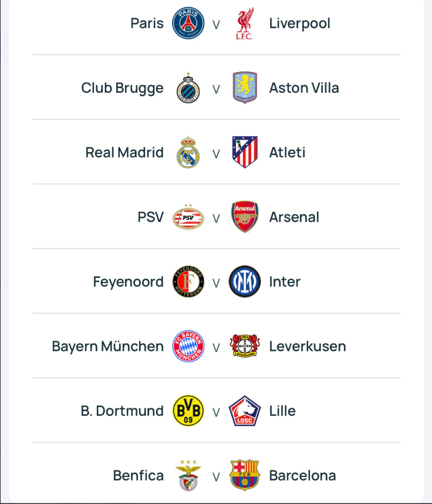Click the Real Madrid crest
The height and width of the screenshot is (504, 432).
click(x=188, y=153)
